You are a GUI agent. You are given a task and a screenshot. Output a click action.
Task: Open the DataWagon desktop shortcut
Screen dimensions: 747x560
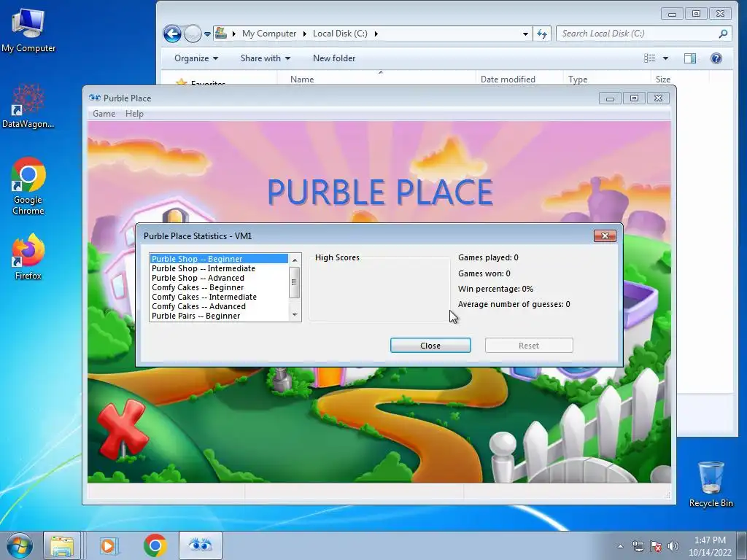(28, 106)
